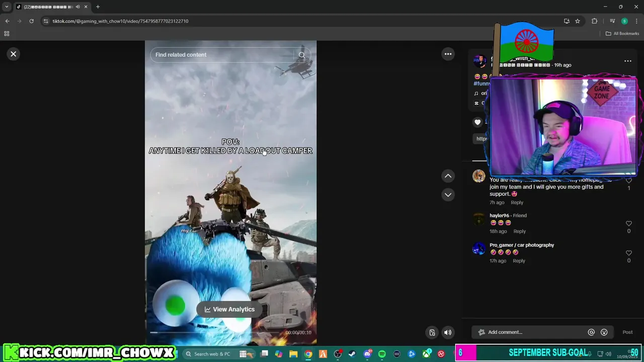This screenshot has height=362, width=644.
Task: Reply to the comment posted 7h ago
Action: pos(517,203)
